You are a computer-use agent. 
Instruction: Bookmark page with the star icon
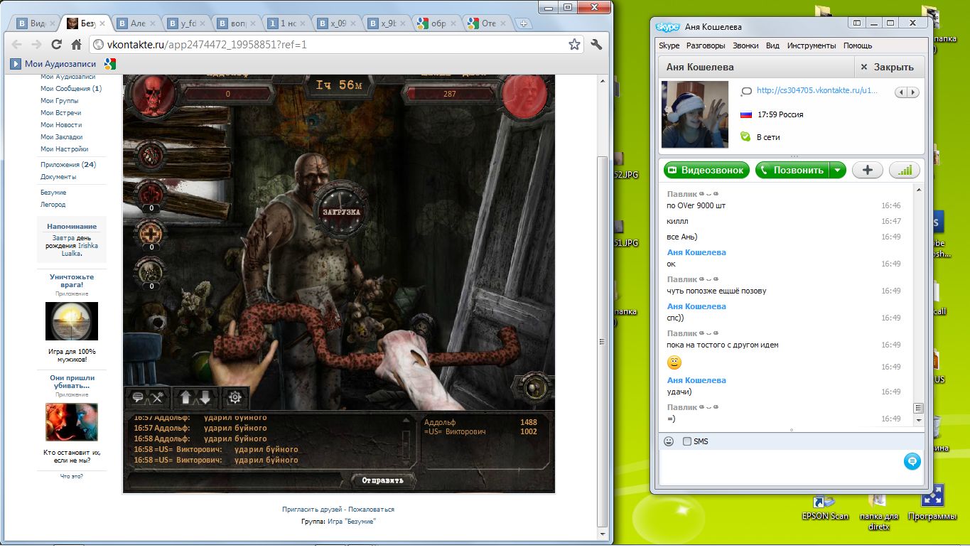pyautogui.click(x=574, y=45)
